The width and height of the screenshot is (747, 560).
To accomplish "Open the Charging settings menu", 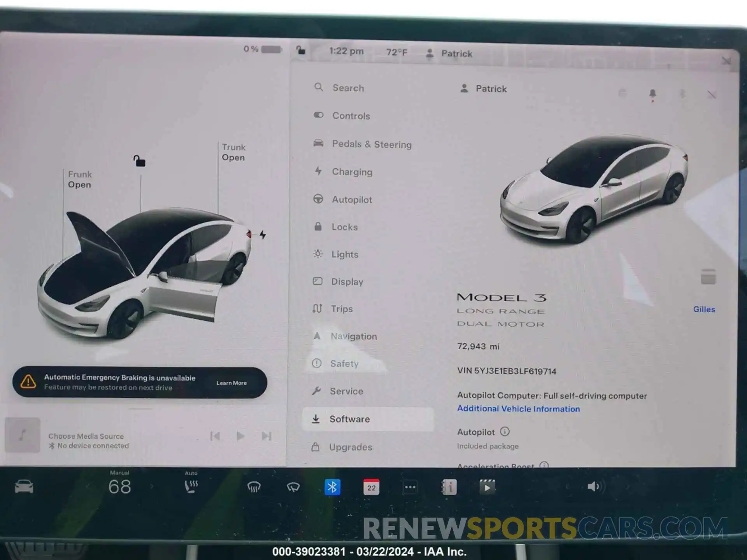I will pos(353,172).
